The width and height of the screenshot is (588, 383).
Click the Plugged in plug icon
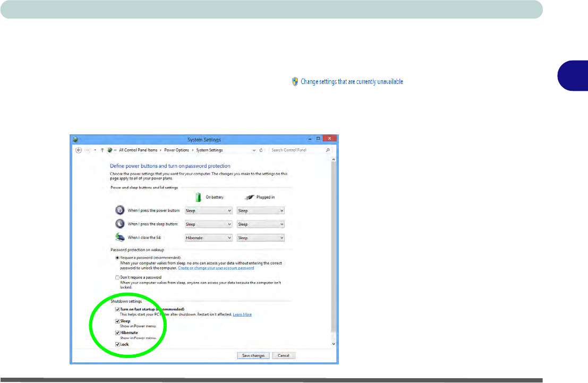[x=249, y=197]
